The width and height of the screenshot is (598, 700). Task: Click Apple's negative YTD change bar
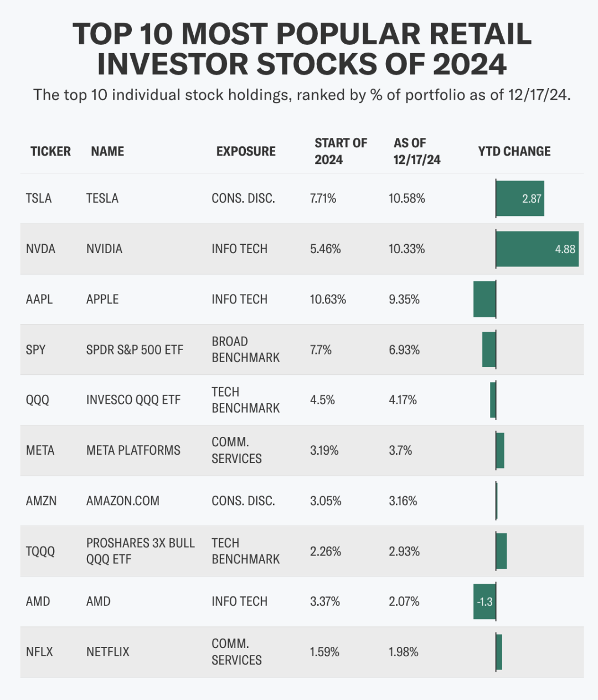point(484,299)
